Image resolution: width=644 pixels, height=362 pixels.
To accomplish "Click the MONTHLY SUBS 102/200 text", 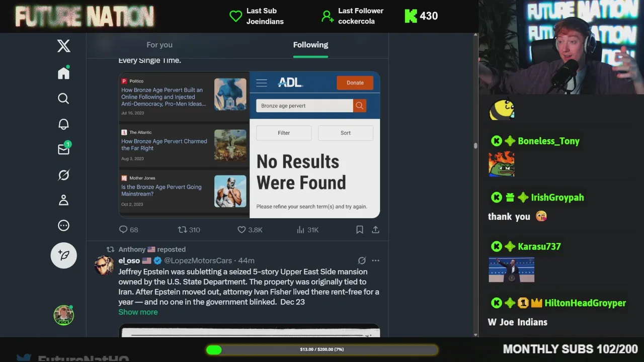I will (570, 349).
